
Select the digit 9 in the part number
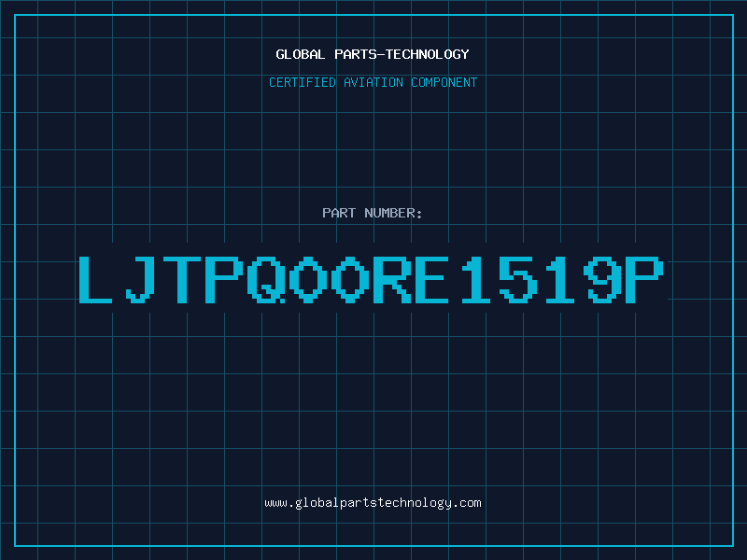[602, 279]
